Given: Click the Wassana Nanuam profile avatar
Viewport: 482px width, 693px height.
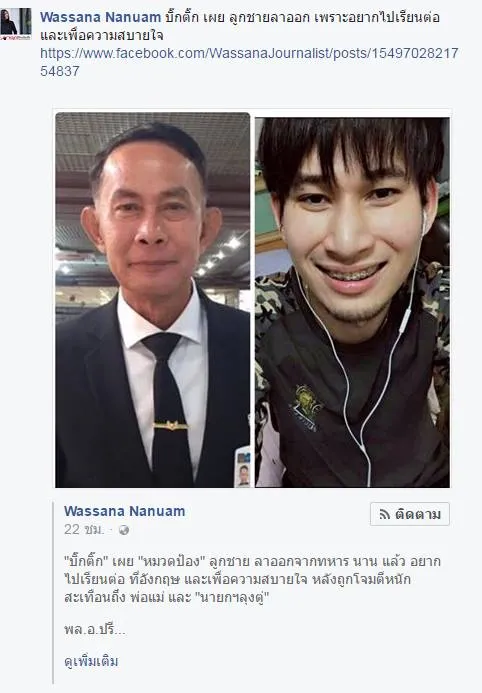Looking at the screenshot, I should pos(15,24).
